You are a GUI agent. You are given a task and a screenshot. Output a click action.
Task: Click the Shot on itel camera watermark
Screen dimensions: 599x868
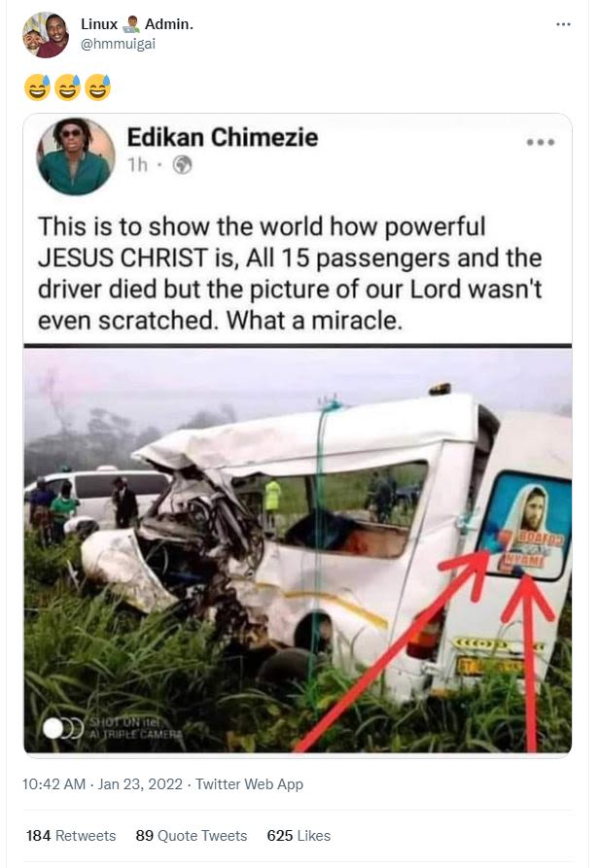pyautogui.click(x=113, y=728)
